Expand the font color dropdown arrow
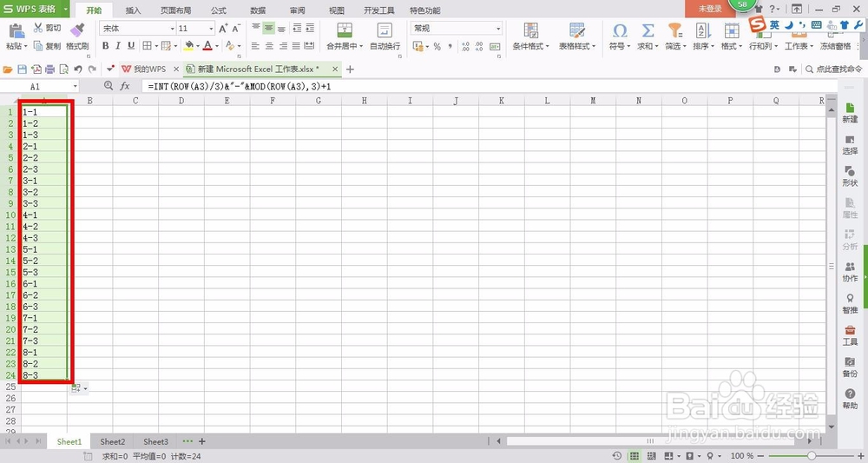The width and height of the screenshot is (868, 463). tap(216, 47)
